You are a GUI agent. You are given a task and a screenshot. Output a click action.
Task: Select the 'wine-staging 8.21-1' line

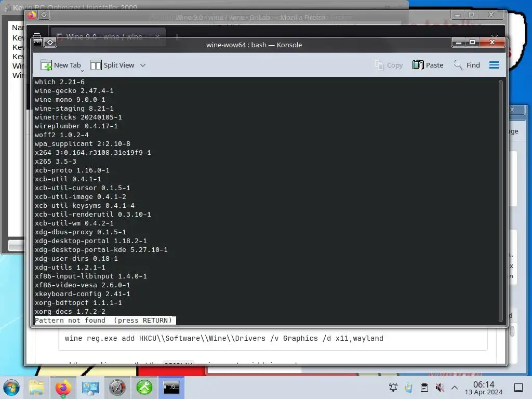pyautogui.click(x=74, y=108)
